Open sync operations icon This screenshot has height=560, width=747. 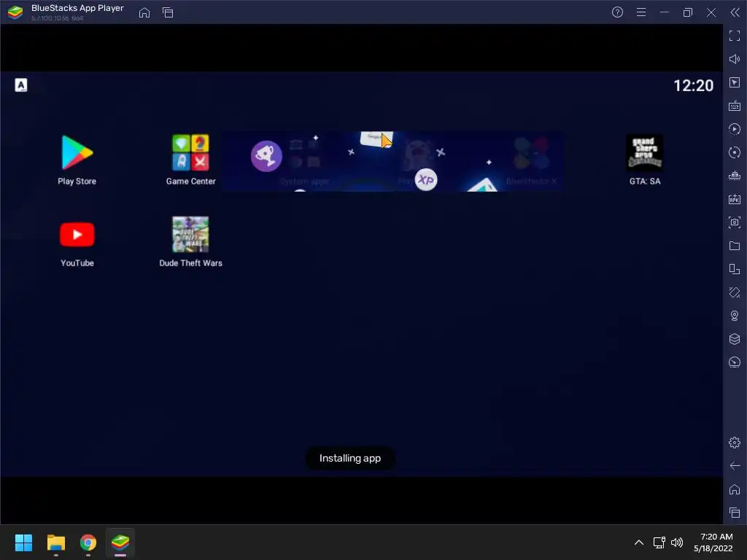(735, 152)
